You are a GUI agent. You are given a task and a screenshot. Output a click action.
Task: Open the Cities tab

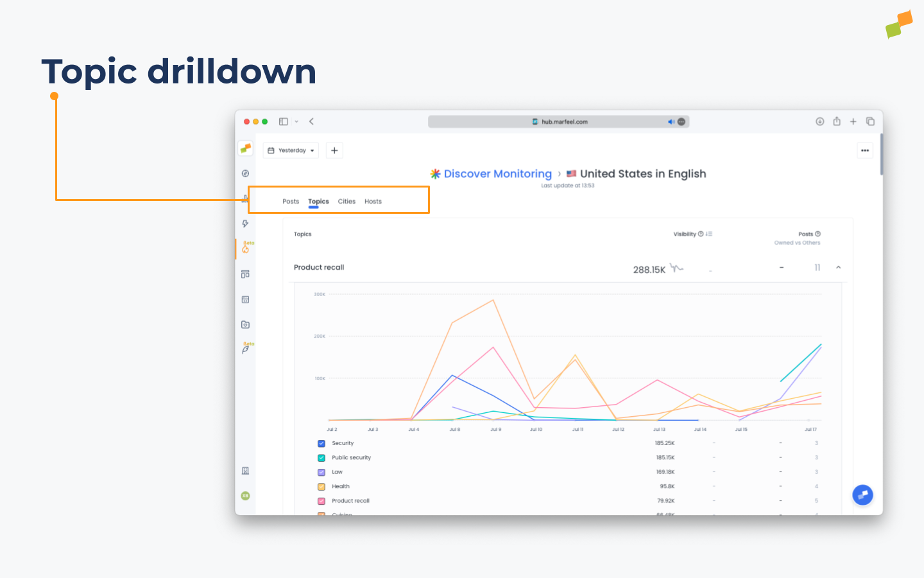tap(346, 201)
